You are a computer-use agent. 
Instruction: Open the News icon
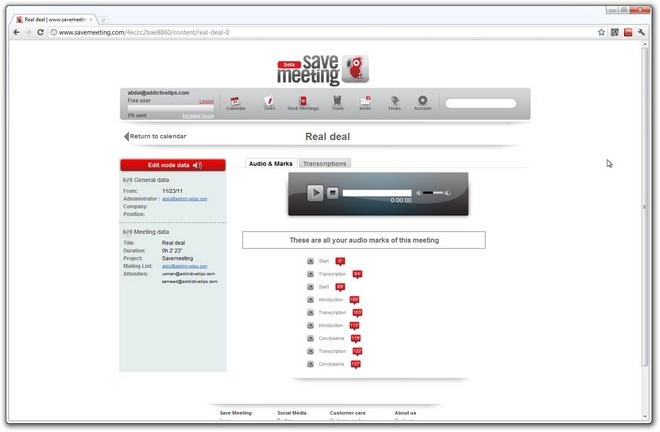pyautogui.click(x=394, y=103)
